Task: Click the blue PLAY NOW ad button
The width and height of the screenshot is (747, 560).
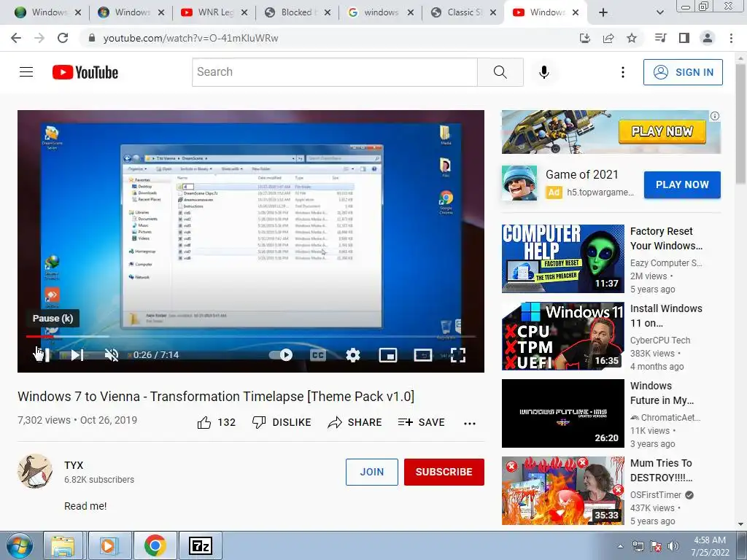Action: [682, 184]
